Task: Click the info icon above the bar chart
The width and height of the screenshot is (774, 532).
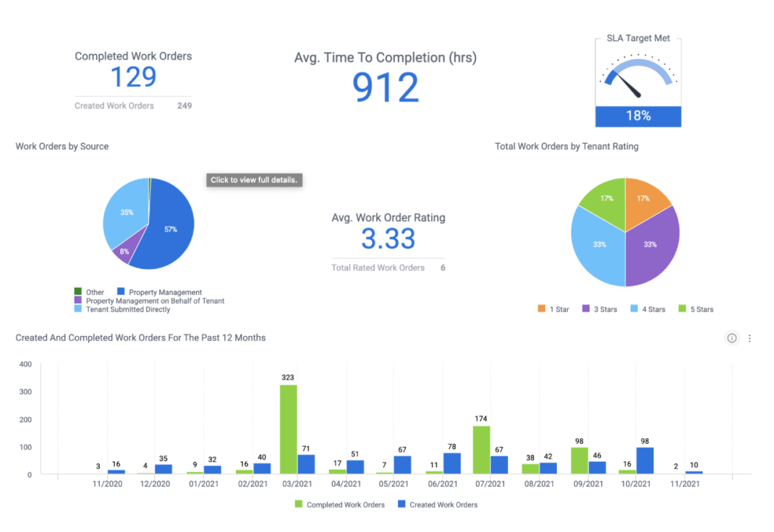Action: point(731,338)
